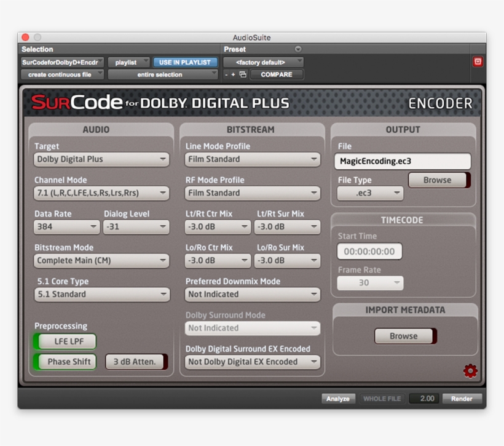Open the Lt/Rt Sur Mix dropdown
The image size is (504, 446).
[x=288, y=227]
